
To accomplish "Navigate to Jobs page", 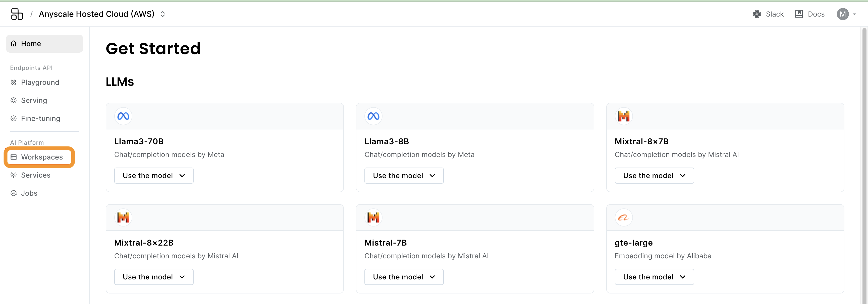I will pyautogui.click(x=29, y=193).
